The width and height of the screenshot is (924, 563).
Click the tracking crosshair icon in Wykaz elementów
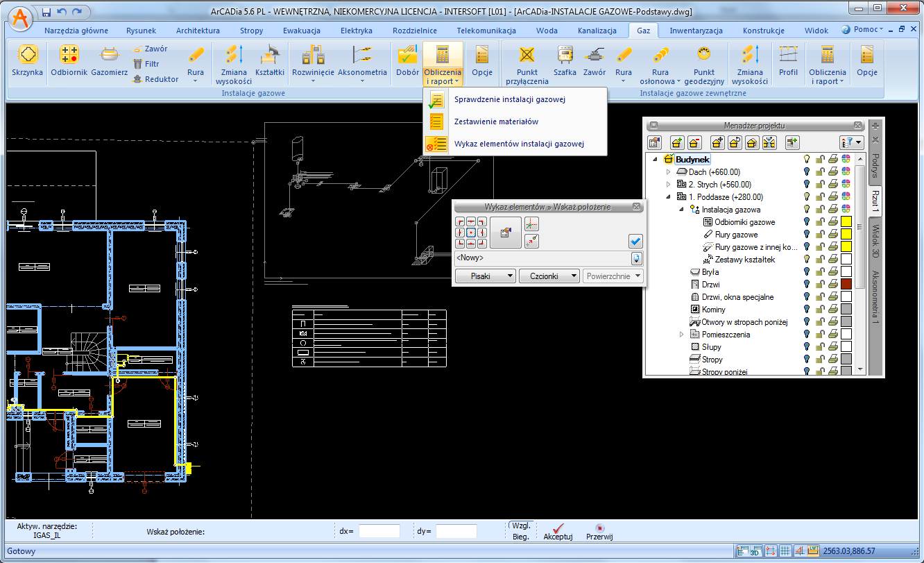532,224
